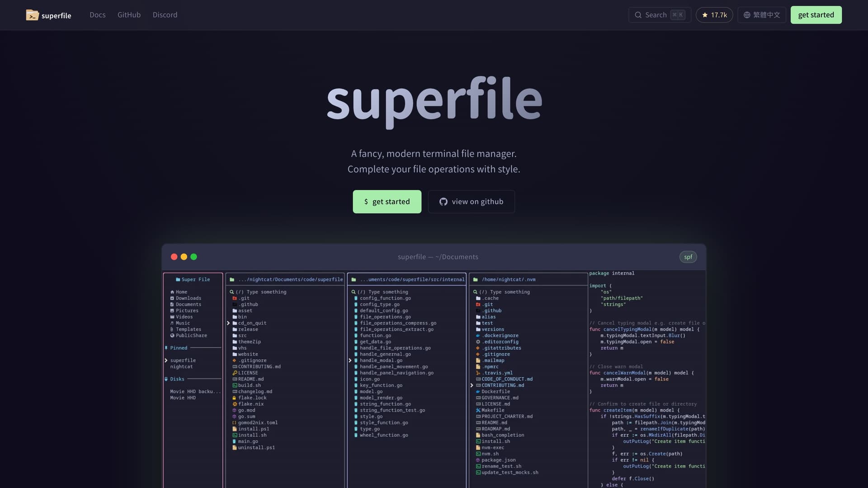Click the .git folder icon in code/superfile panel
The height and width of the screenshot is (488, 868).
tap(235, 298)
